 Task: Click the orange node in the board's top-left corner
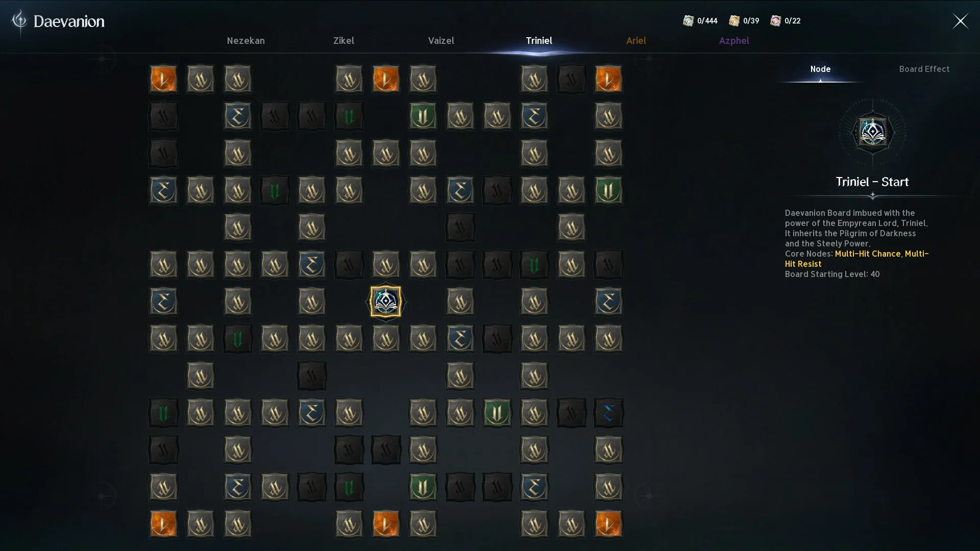pos(163,79)
